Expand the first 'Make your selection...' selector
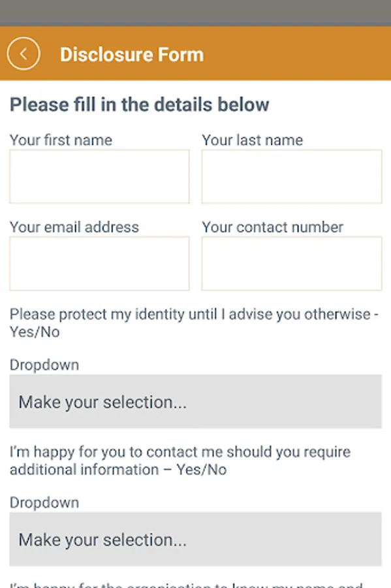Viewport: 391px width, 588px height. click(195, 402)
